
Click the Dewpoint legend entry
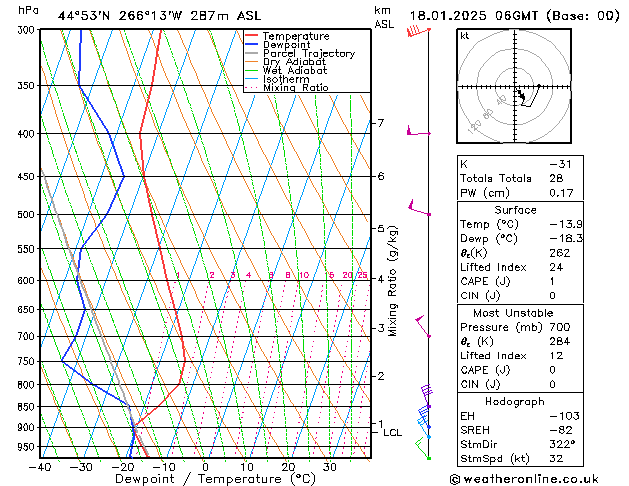(278, 45)
